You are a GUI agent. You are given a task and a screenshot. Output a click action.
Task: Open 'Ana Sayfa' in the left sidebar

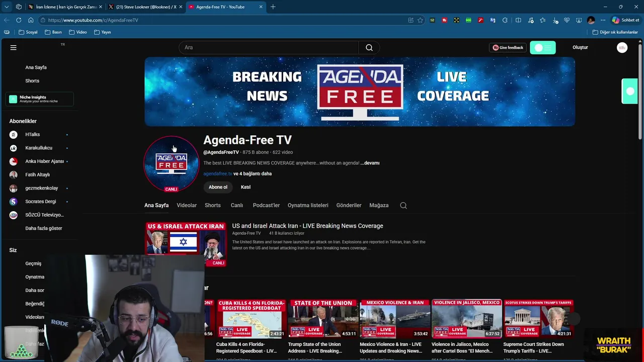click(36, 67)
